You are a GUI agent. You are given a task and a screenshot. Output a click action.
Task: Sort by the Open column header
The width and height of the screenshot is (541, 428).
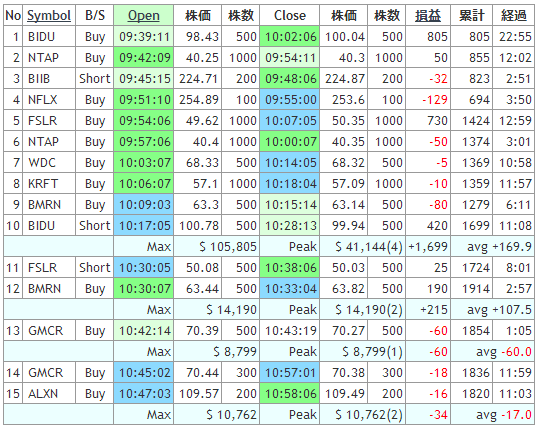pos(144,16)
